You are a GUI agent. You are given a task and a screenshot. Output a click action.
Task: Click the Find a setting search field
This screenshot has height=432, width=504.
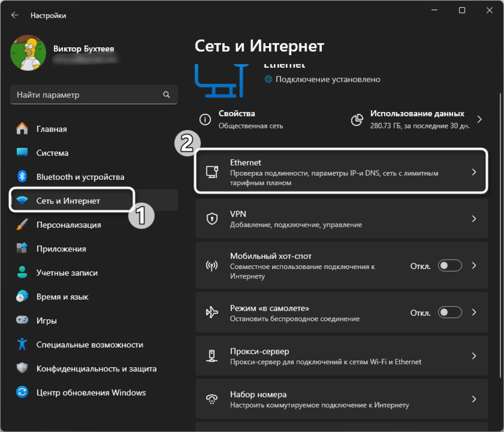(x=85, y=95)
